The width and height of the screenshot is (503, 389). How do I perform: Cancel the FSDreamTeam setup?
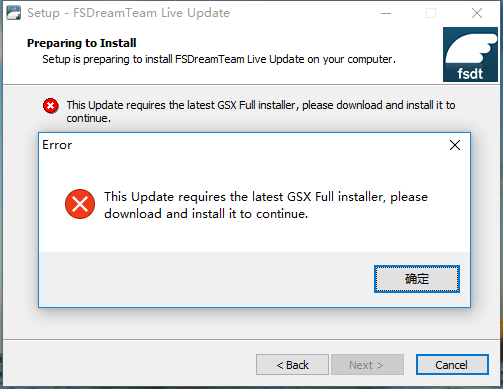click(452, 365)
